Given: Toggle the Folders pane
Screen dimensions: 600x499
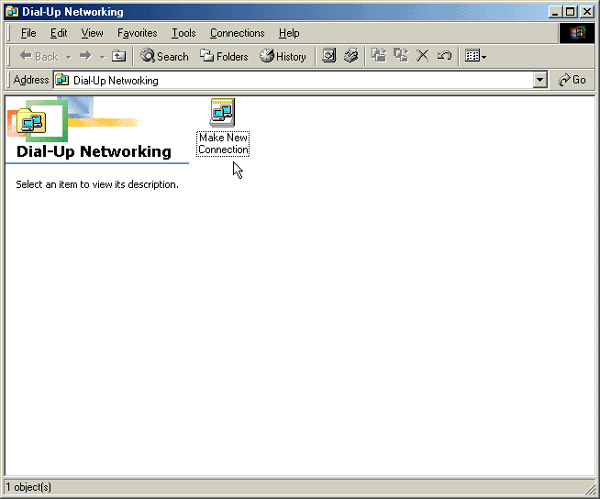Looking at the screenshot, I should pos(224,57).
